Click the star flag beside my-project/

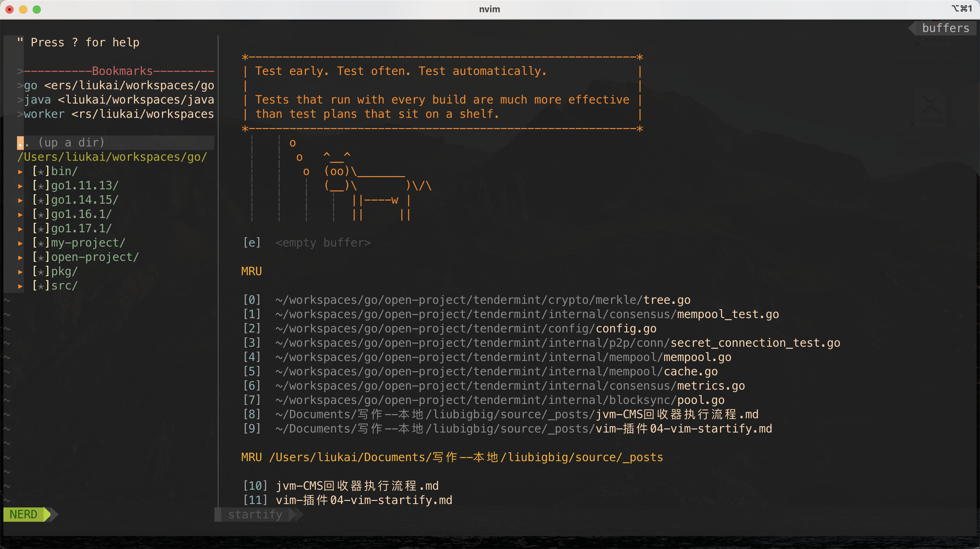tap(41, 243)
